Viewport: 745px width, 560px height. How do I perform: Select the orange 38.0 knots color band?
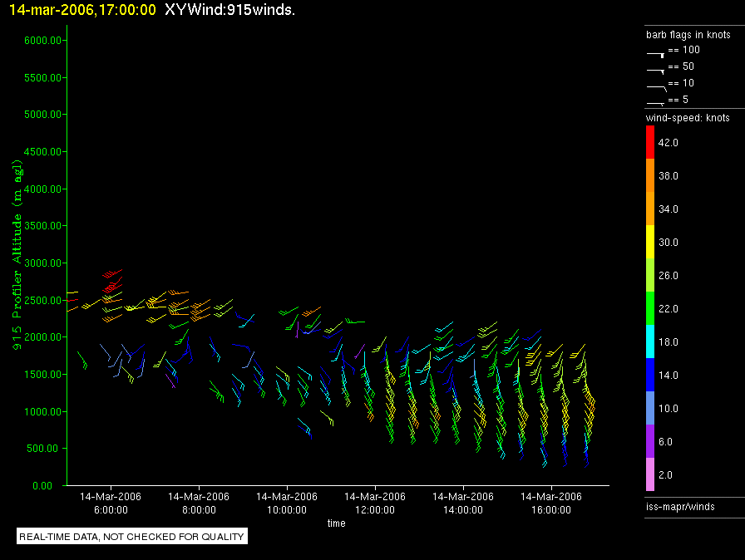point(650,176)
